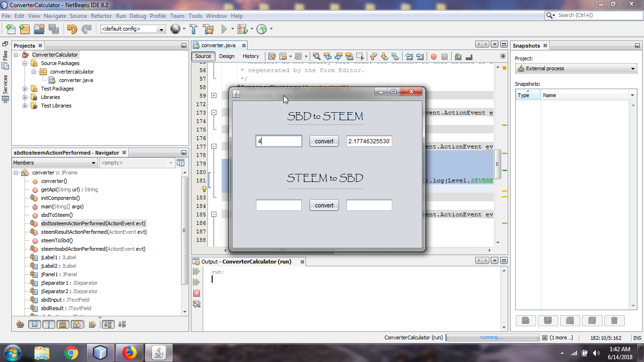Click the globe browser icon in the toolbar
The height and width of the screenshot is (362, 644).
175,29
